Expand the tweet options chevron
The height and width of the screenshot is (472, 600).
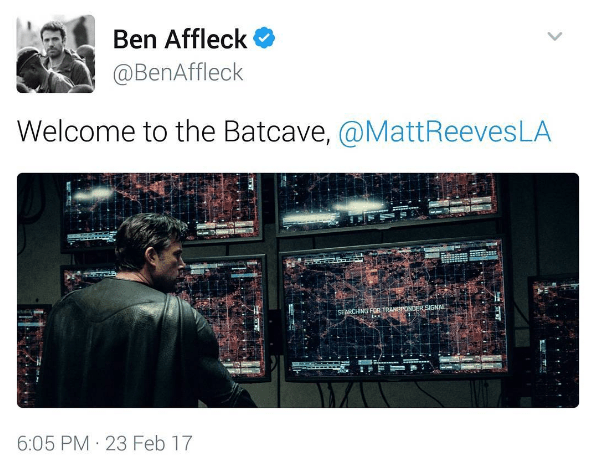(x=554, y=36)
